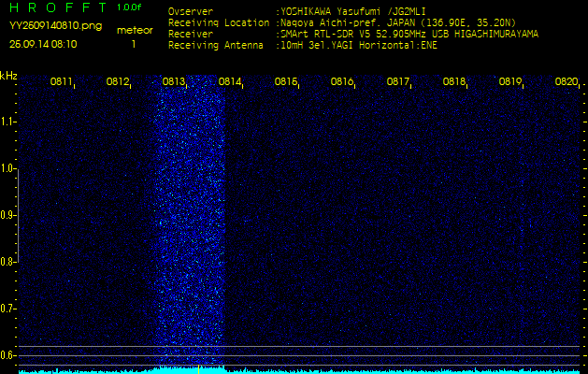Select the 0813 time tick label
This screenshot has height=374, width=588.
174,82
